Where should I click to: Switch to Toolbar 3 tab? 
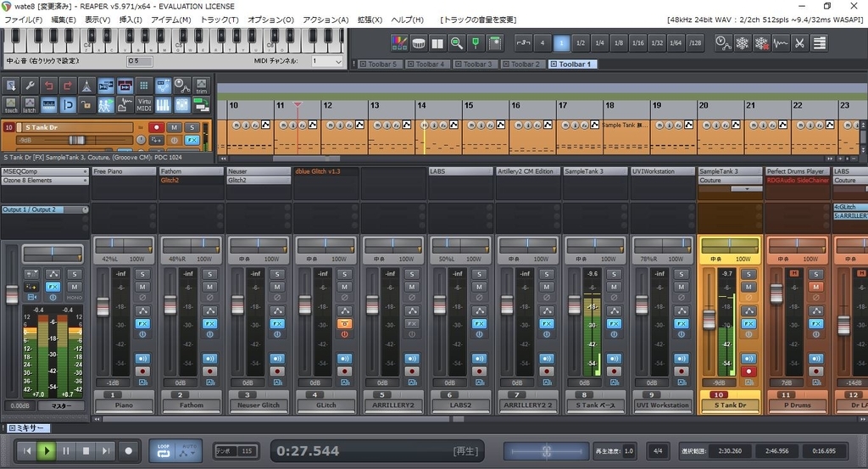(474, 64)
